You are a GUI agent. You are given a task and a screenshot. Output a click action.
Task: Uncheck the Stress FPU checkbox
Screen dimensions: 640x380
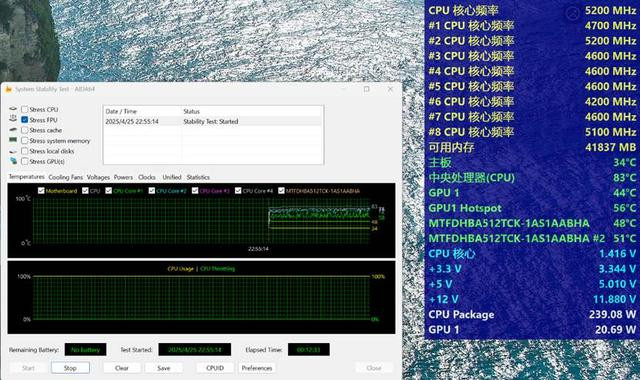pos(24,120)
